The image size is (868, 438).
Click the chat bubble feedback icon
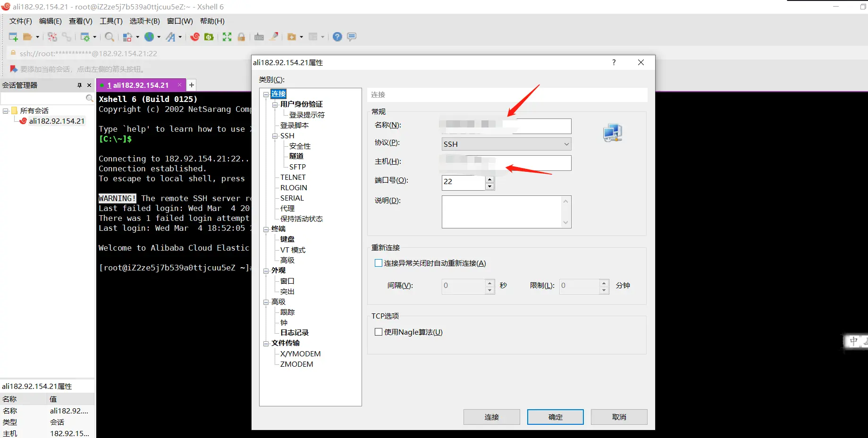(352, 37)
